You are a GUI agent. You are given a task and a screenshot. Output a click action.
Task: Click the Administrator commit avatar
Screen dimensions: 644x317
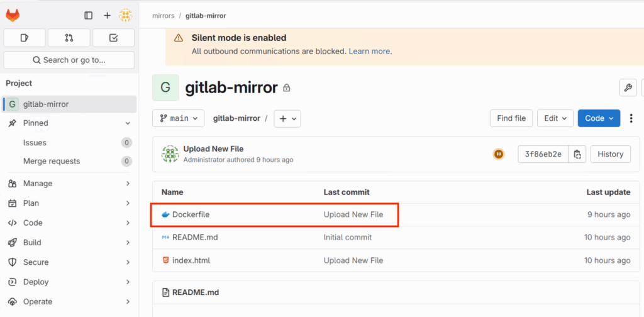170,154
